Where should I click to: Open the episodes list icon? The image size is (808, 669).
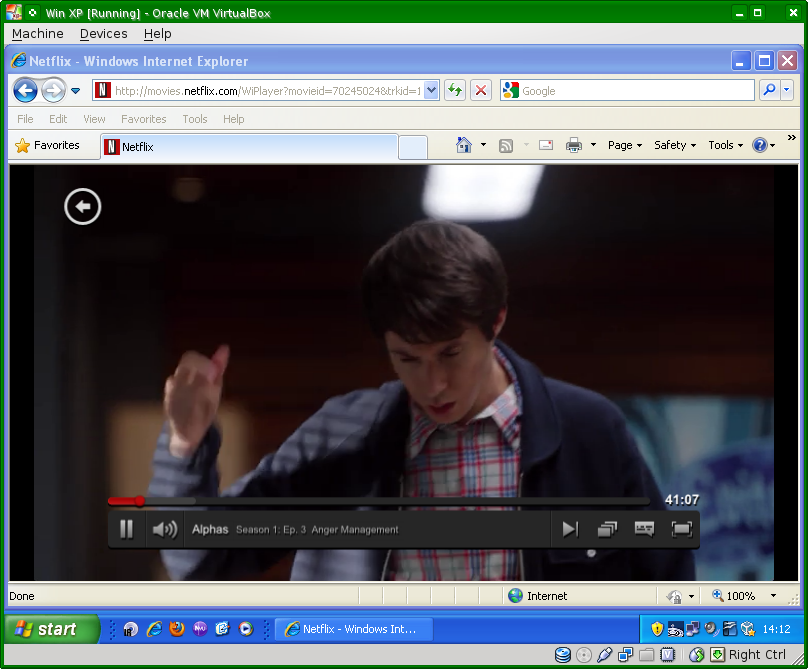pyautogui.click(x=607, y=529)
